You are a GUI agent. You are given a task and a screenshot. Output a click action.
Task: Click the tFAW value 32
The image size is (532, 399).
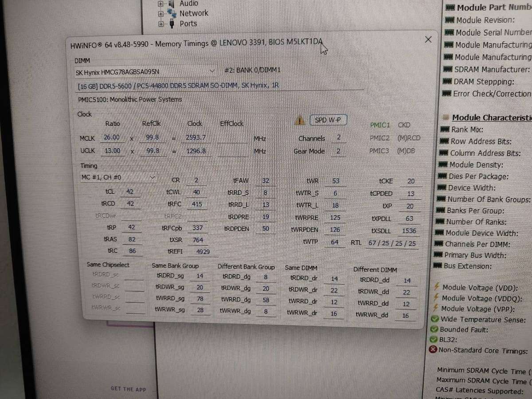click(x=266, y=181)
